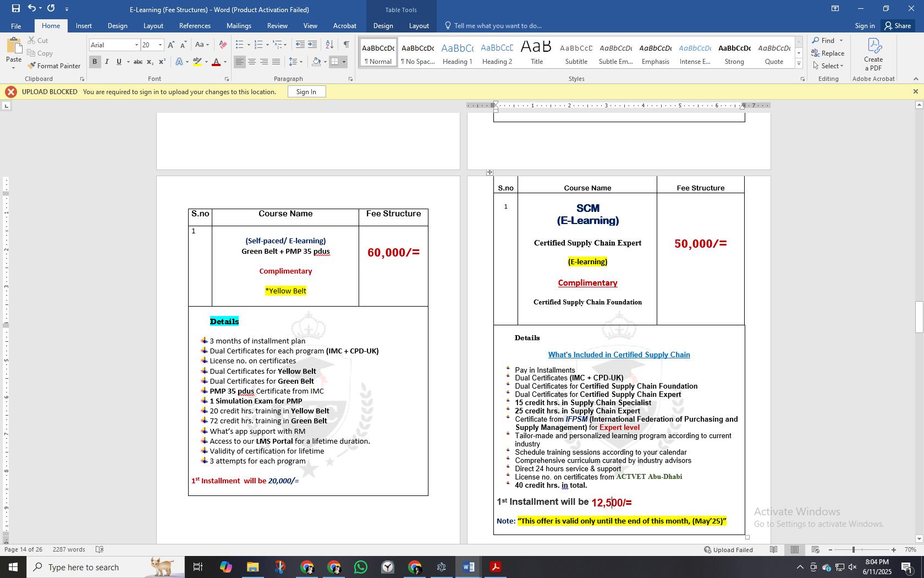
Task: Open Word from the taskbar
Action: click(469, 567)
